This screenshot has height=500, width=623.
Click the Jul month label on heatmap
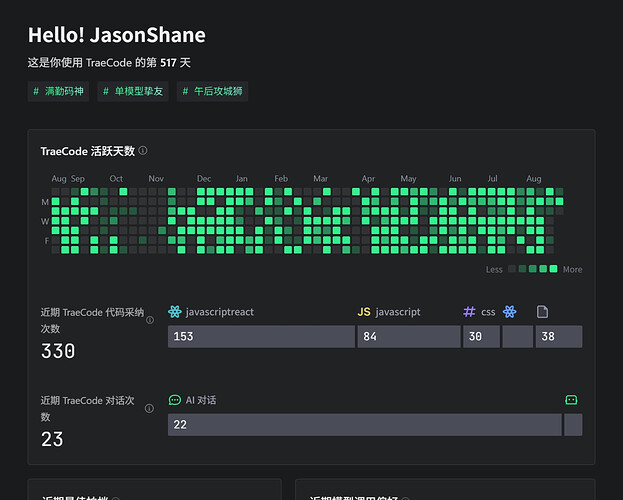coord(492,179)
